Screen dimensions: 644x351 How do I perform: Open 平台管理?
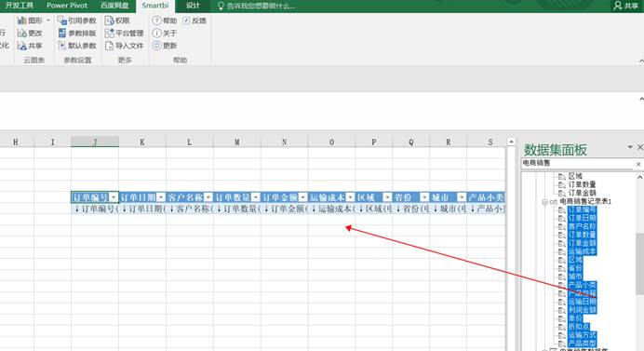125,33
